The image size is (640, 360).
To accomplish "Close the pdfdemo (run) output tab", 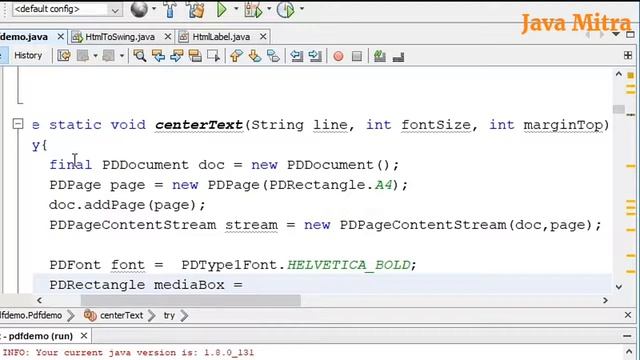I will click(84, 336).
